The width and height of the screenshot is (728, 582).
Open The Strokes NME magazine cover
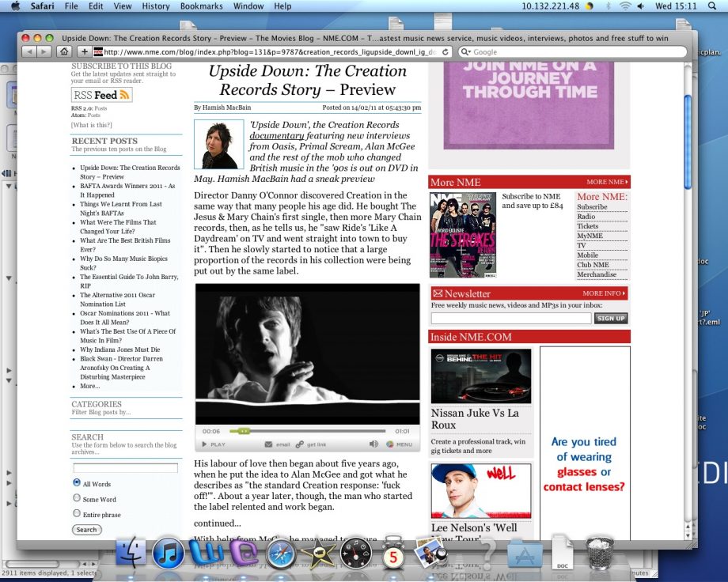[x=463, y=235]
